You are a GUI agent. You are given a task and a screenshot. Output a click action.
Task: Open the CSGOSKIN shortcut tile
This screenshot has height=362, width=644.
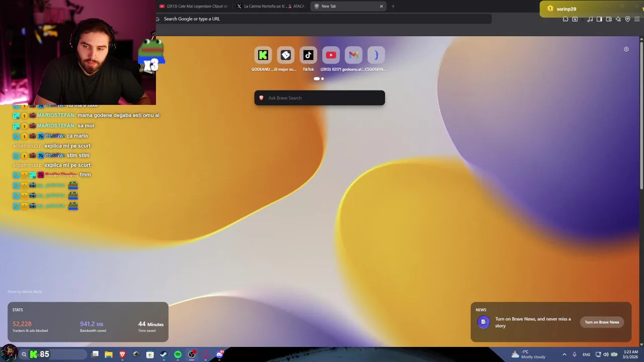[376, 55]
